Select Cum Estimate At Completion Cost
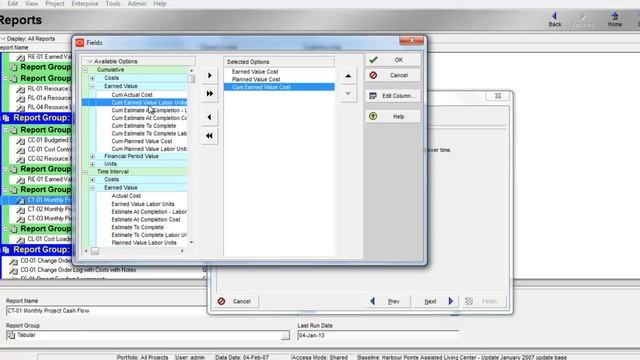The image size is (640, 360). click(149, 118)
